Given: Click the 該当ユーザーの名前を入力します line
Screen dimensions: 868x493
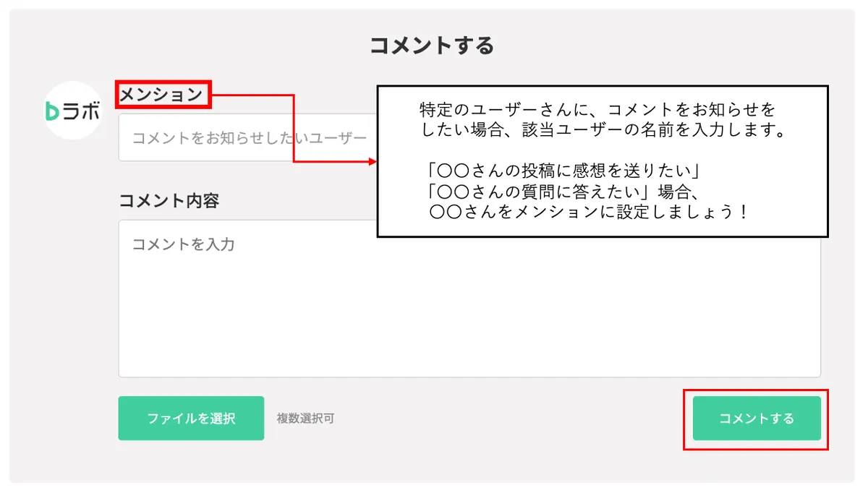Looking at the screenshot, I should click(604, 132).
